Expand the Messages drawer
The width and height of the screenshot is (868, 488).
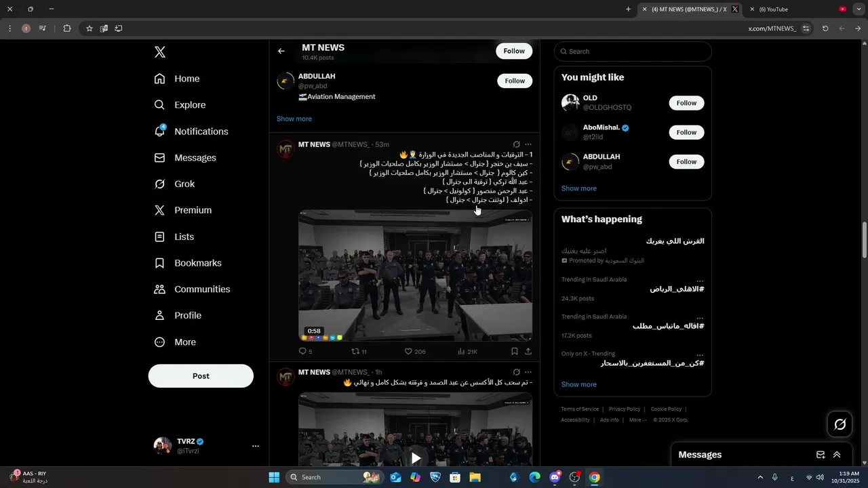click(x=837, y=455)
